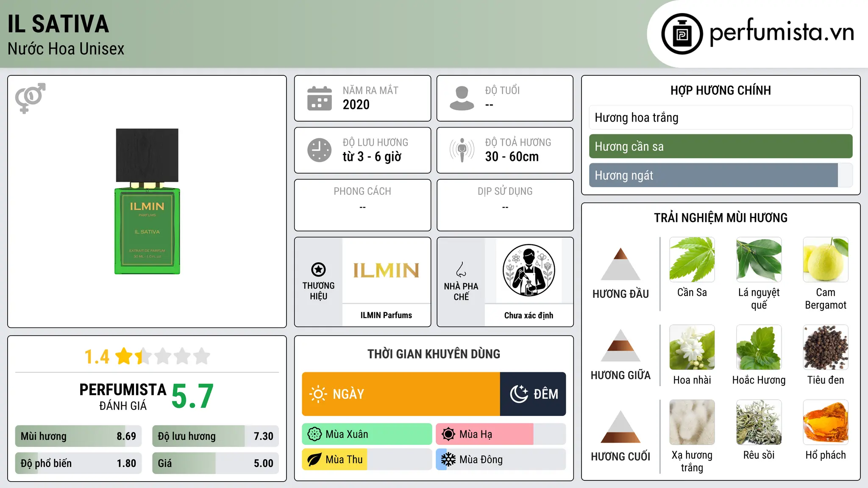Click the nose icon above Nhà pha chế
The image size is (868, 488).
[x=461, y=269]
